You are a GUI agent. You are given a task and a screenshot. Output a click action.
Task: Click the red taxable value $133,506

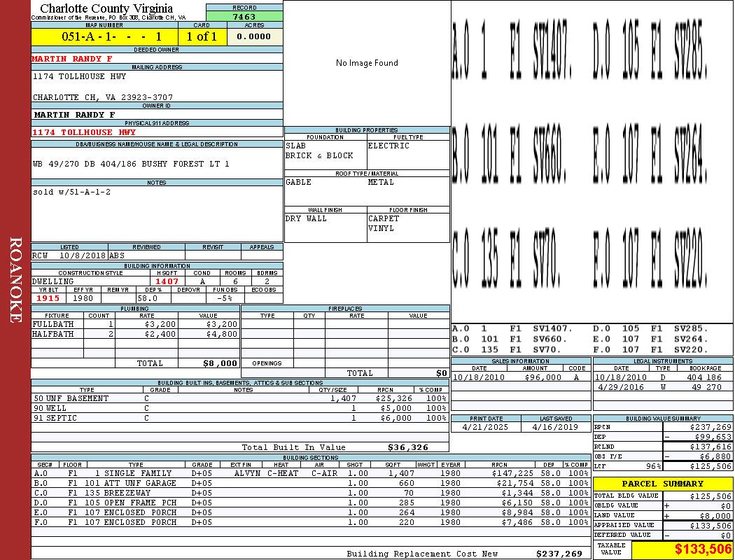703,549
